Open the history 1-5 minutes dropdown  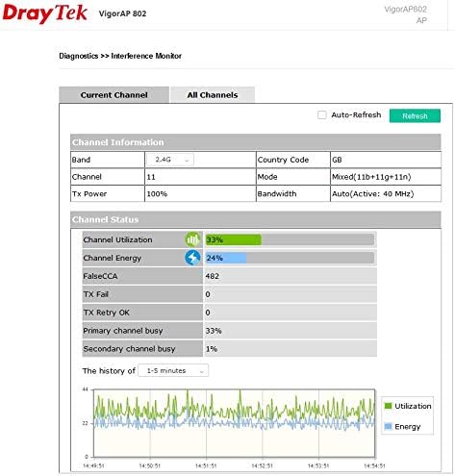pos(173,370)
